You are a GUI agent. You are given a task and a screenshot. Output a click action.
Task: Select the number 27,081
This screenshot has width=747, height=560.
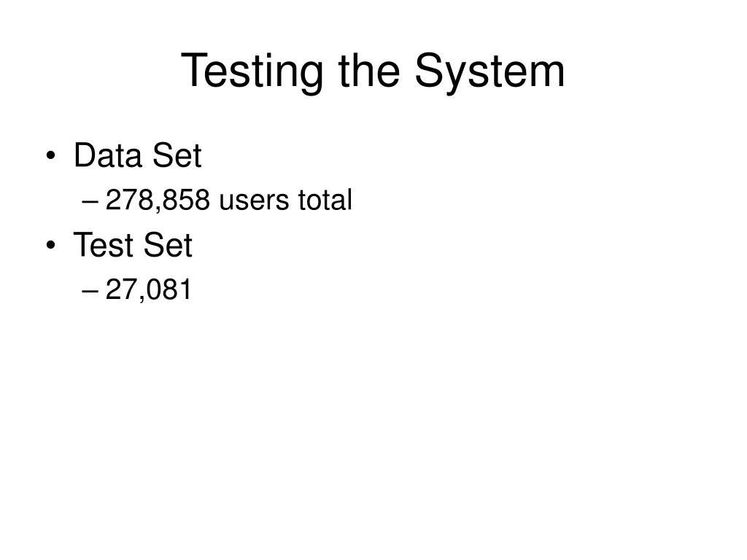[148, 289]
